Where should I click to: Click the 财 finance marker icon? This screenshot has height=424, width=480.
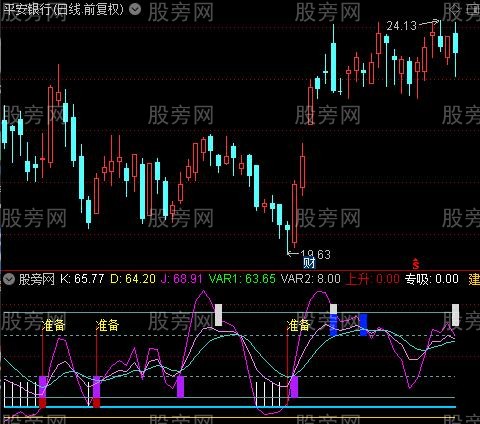point(309,263)
